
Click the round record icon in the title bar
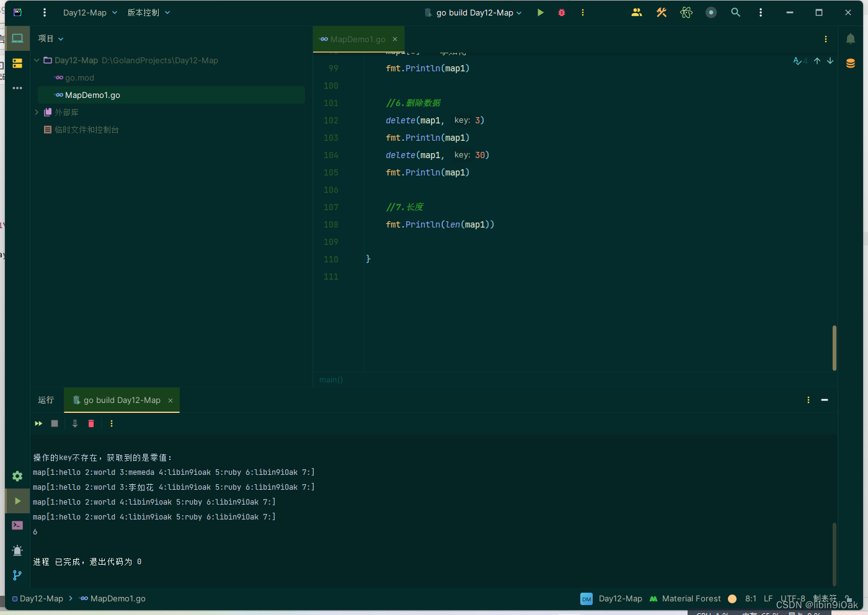pos(711,12)
